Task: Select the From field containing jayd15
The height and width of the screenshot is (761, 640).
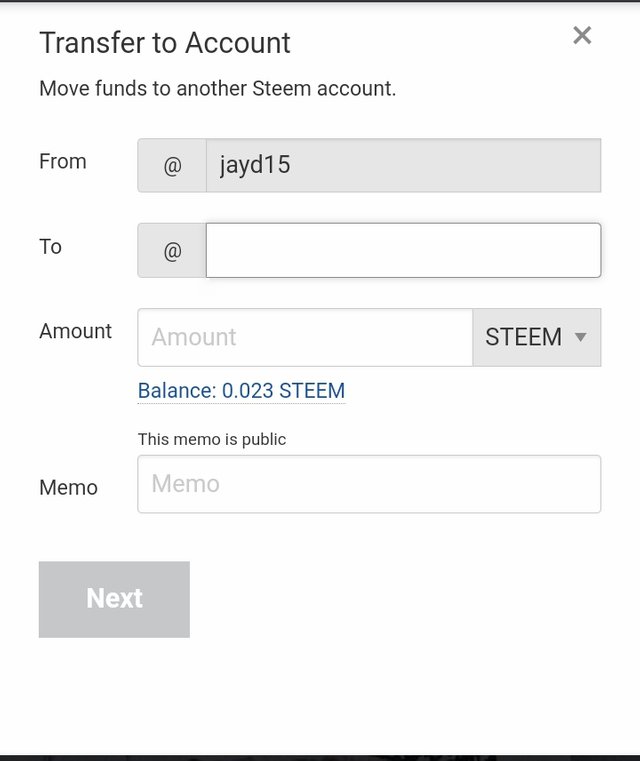Action: click(403, 165)
